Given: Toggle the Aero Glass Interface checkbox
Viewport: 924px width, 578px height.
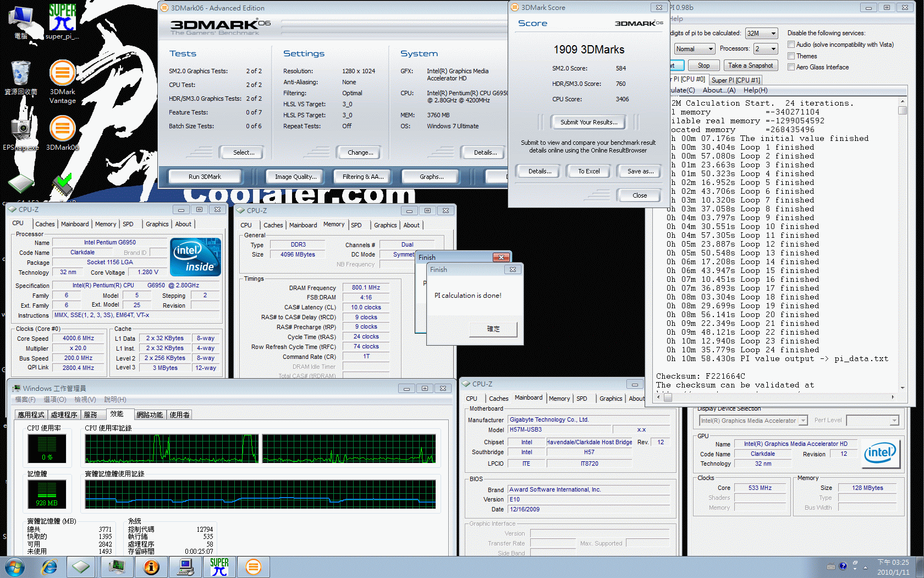Looking at the screenshot, I should coord(791,67).
